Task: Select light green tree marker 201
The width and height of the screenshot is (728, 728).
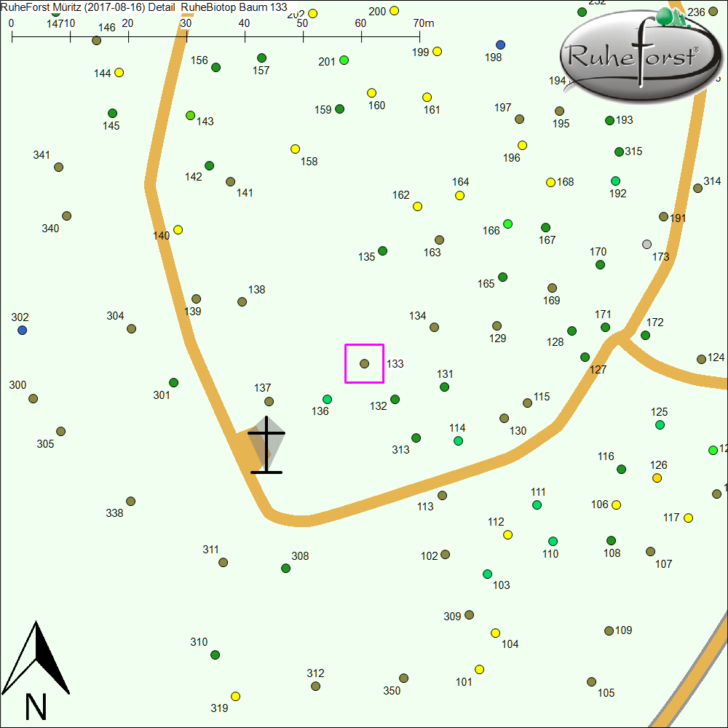Action: pyautogui.click(x=344, y=60)
